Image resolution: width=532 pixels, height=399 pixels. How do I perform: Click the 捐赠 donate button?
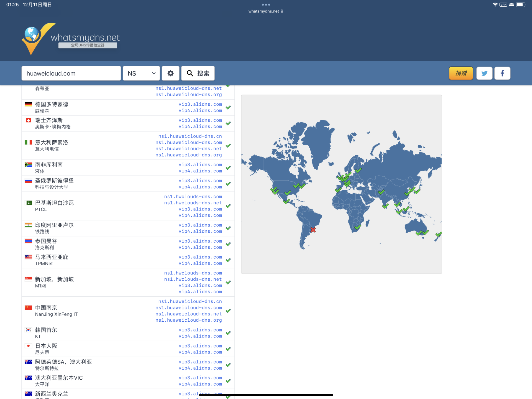coord(461,73)
